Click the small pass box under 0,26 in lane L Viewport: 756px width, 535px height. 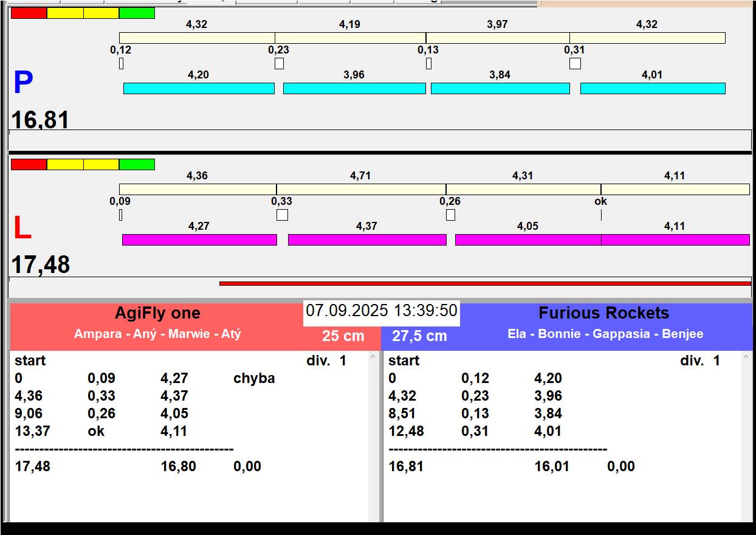pyautogui.click(x=450, y=215)
